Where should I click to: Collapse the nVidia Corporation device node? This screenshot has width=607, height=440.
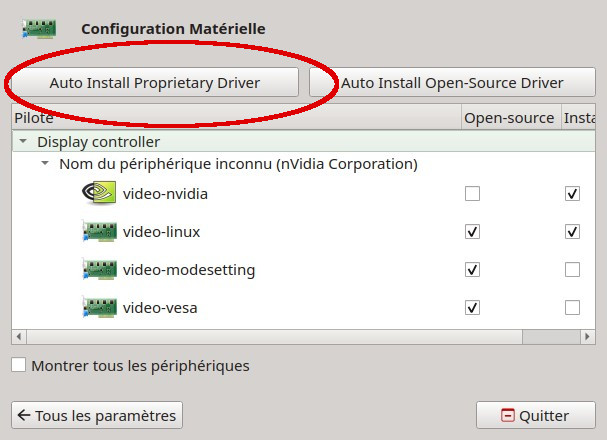tap(45, 163)
